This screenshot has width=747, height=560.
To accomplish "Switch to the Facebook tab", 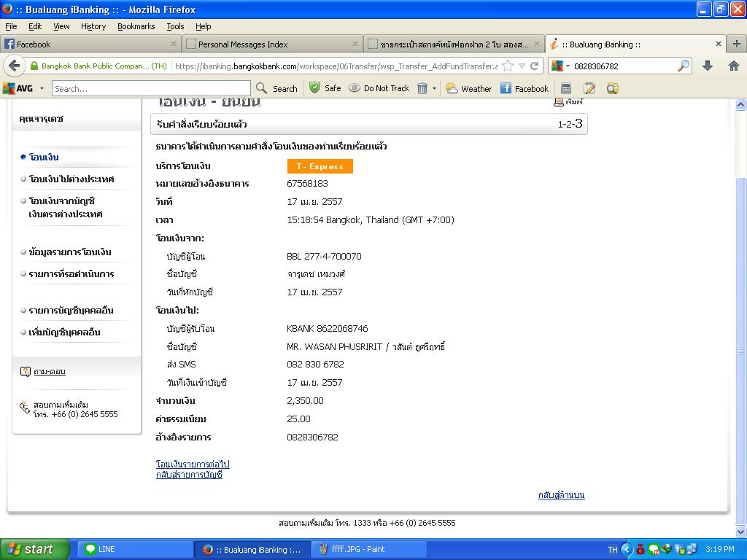I will pos(90,44).
